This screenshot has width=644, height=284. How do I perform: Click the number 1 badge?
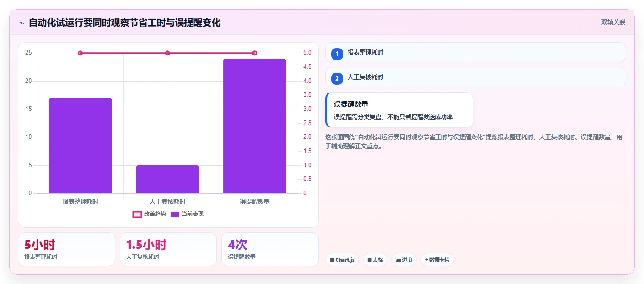[x=337, y=54]
